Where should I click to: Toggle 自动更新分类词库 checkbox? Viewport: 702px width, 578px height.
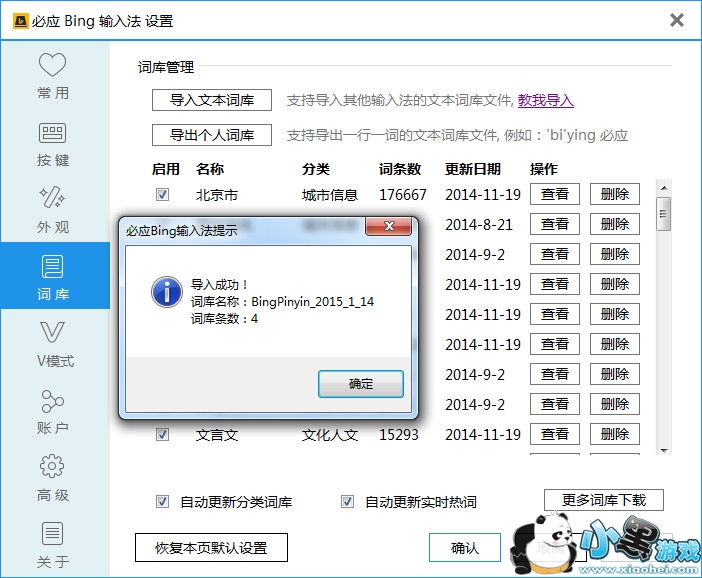pos(162,502)
